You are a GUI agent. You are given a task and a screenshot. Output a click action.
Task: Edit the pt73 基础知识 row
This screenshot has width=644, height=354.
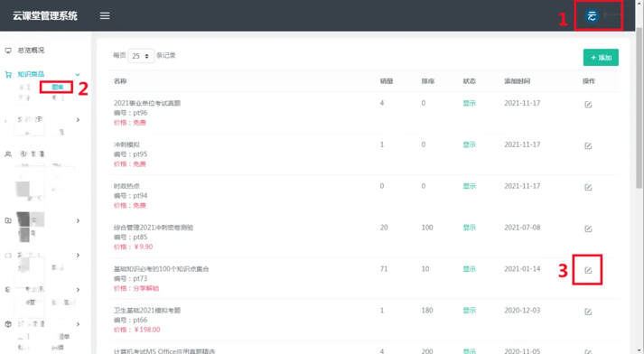coord(588,270)
